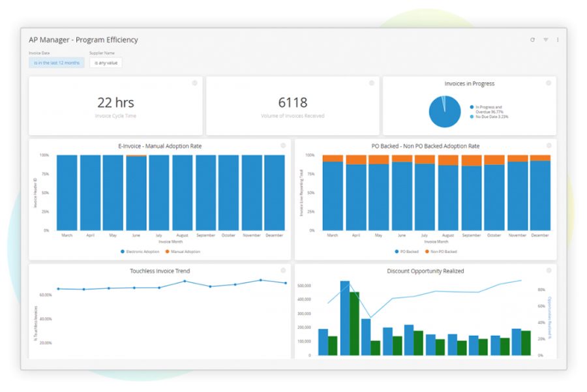Click the 'No Due Date' pie legend entry
587x392 pixels.
(x=490, y=117)
